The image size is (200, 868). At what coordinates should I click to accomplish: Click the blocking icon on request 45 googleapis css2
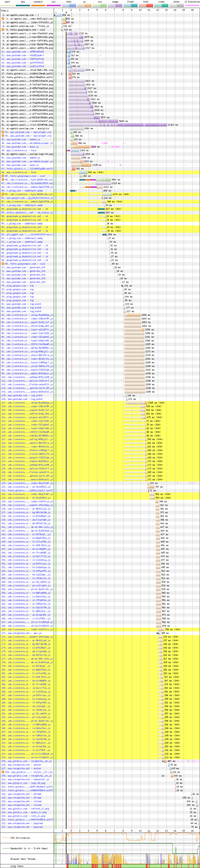pyautogui.click(x=3, y=176)
